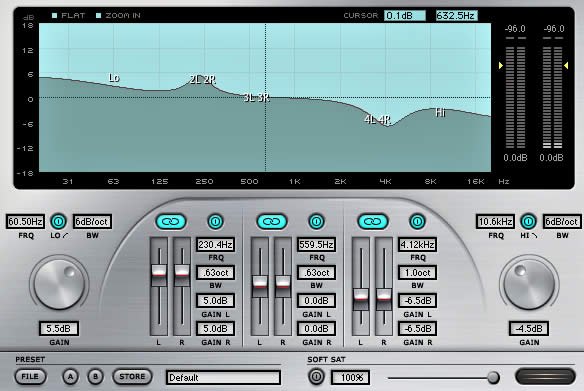Click the Default preset name field

pos(223,377)
